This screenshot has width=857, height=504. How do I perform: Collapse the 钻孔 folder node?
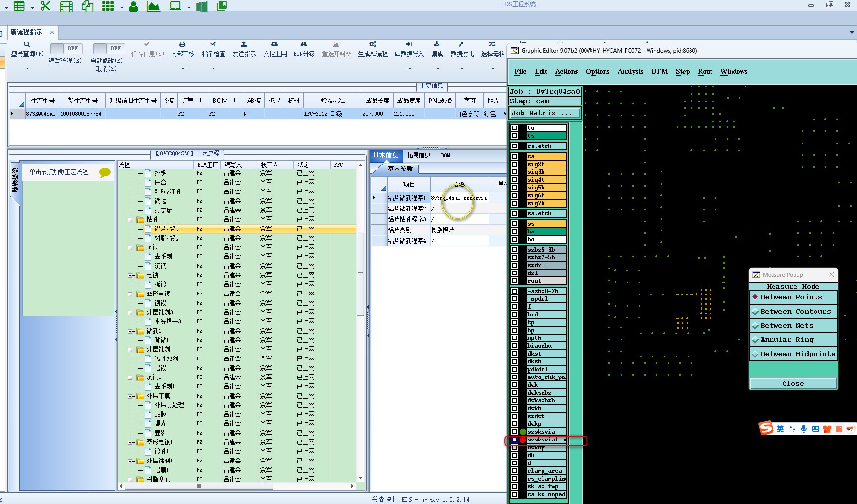[131, 220]
